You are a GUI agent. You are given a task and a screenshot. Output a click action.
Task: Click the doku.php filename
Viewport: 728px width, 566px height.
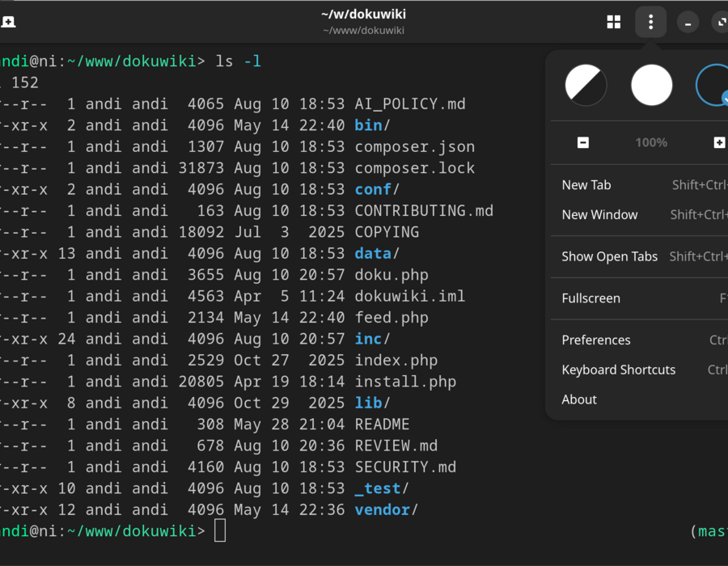click(x=392, y=275)
